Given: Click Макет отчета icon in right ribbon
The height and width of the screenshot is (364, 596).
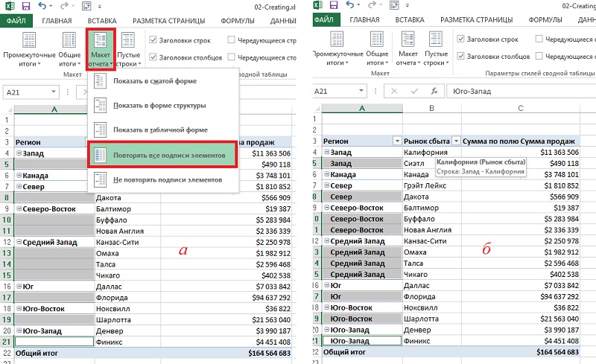Looking at the screenshot, I should pyautogui.click(x=408, y=48).
